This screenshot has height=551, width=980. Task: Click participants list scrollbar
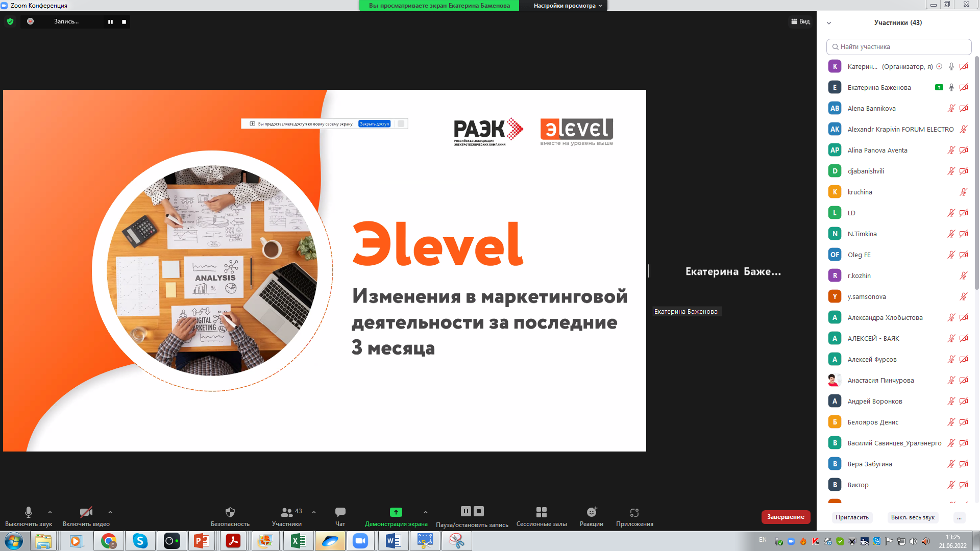(977, 173)
